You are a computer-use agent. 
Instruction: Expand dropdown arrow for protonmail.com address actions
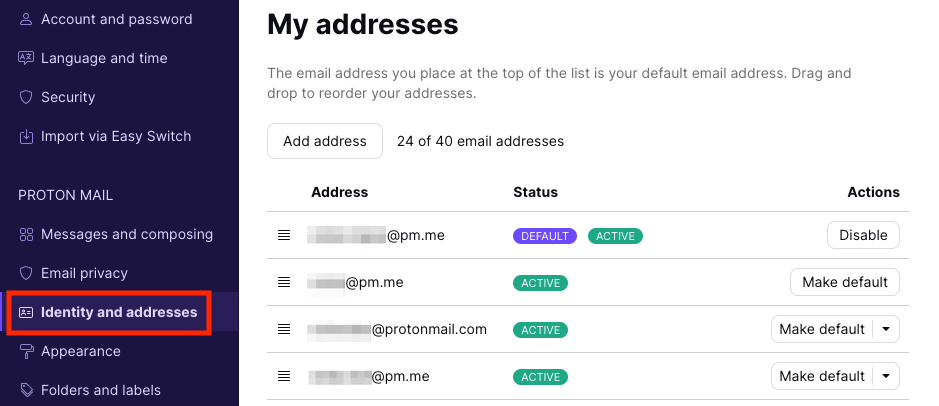tap(886, 329)
